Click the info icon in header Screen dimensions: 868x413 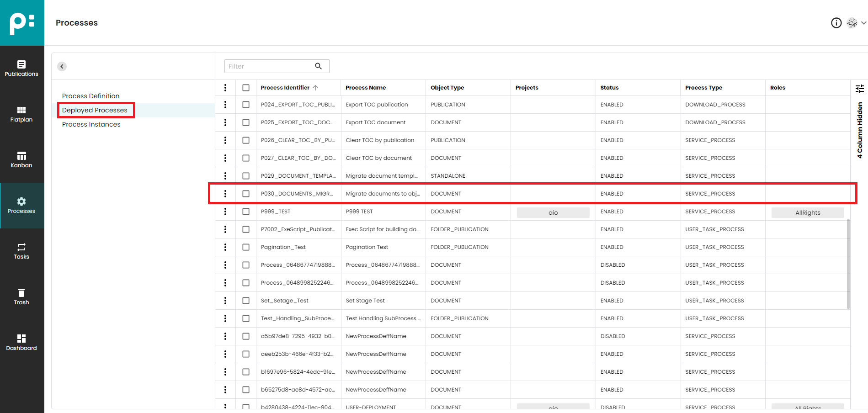click(x=836, y=23)
